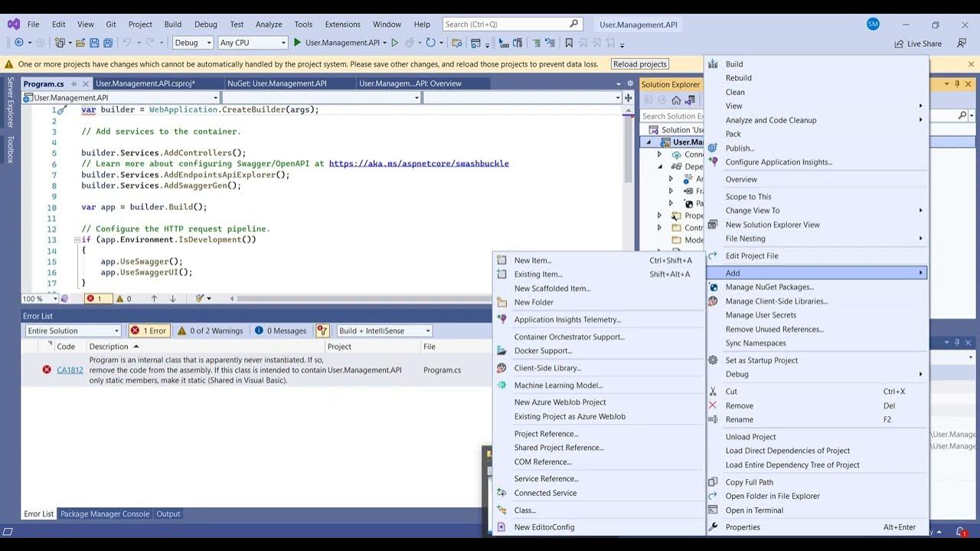The height and width of the screenshot is (551, 980).
Task: Click the Save All toolbar icon
Action: tap(108, 43)
